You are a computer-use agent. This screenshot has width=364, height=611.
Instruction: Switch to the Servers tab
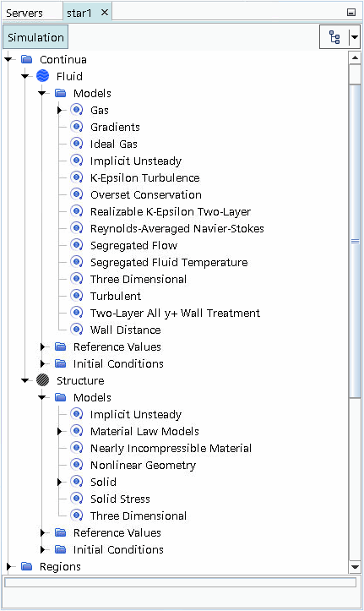pos(24,13)
